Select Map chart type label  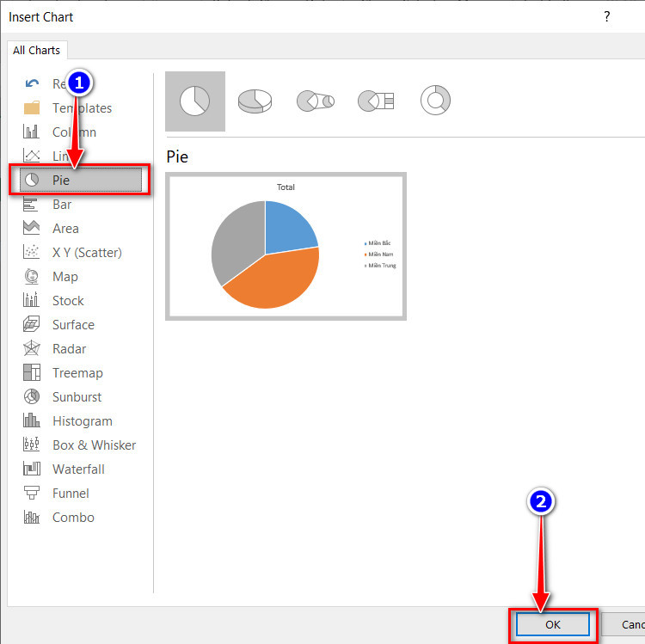[x=65, y=277]
